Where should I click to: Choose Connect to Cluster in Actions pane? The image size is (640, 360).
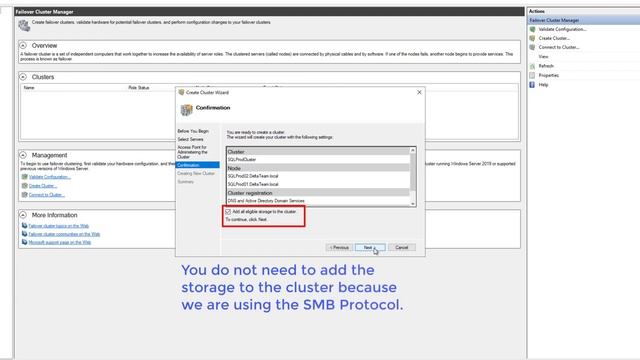tap(559, 47)
